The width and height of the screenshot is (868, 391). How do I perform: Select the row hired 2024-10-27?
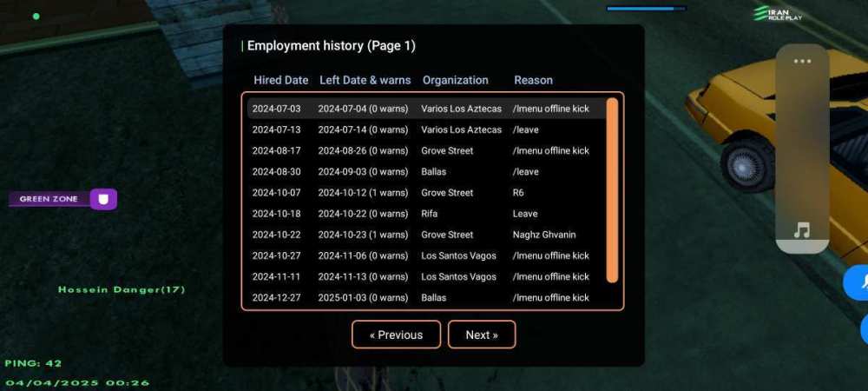[x=426, y=255]
